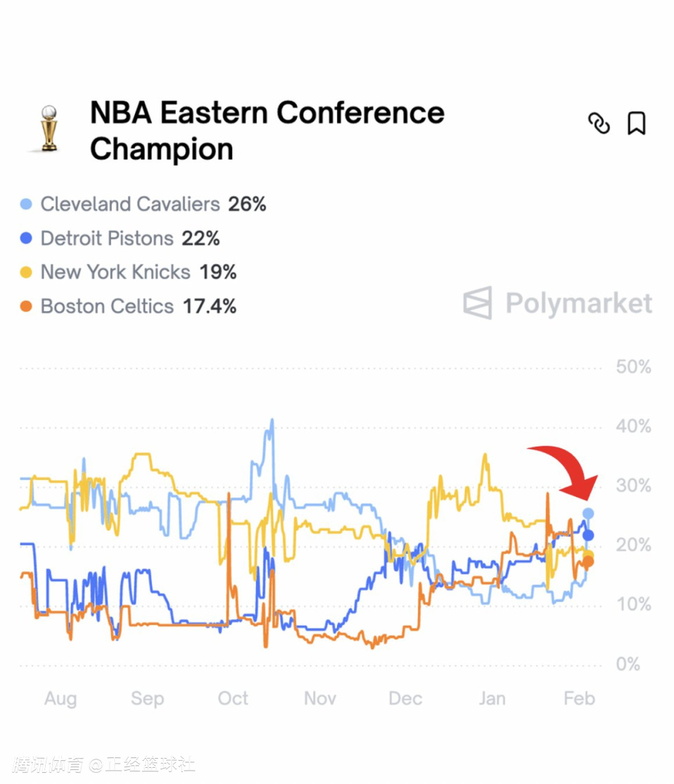The image size is (674, 784).
Task: Select the Boston Celtics 17.4% legend entry
Action: pyautogui.click(x=138, y=307)
